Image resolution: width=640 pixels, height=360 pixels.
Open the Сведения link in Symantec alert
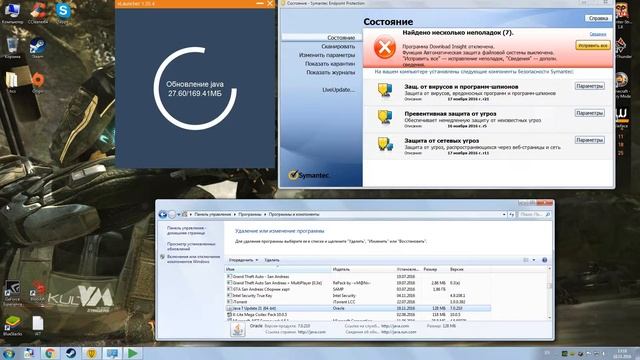598,34
